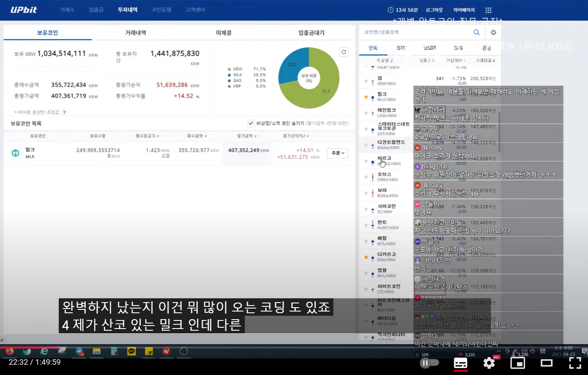
Task: Open File Explorer from the taskbar
Action: 97,352
